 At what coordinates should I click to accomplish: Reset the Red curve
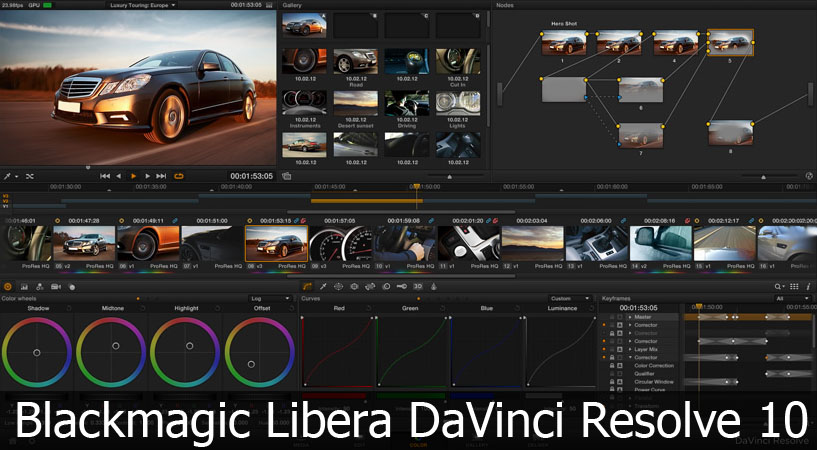tap(369, 308)
